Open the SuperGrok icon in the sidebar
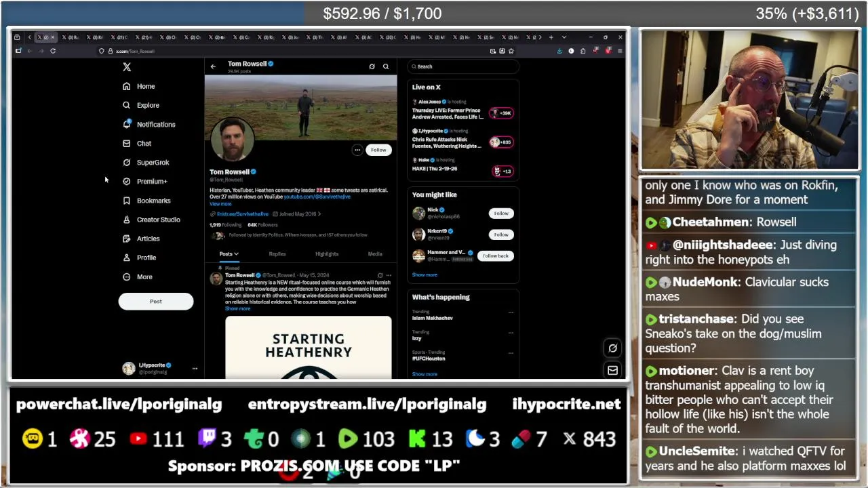 tap(126, 162)
